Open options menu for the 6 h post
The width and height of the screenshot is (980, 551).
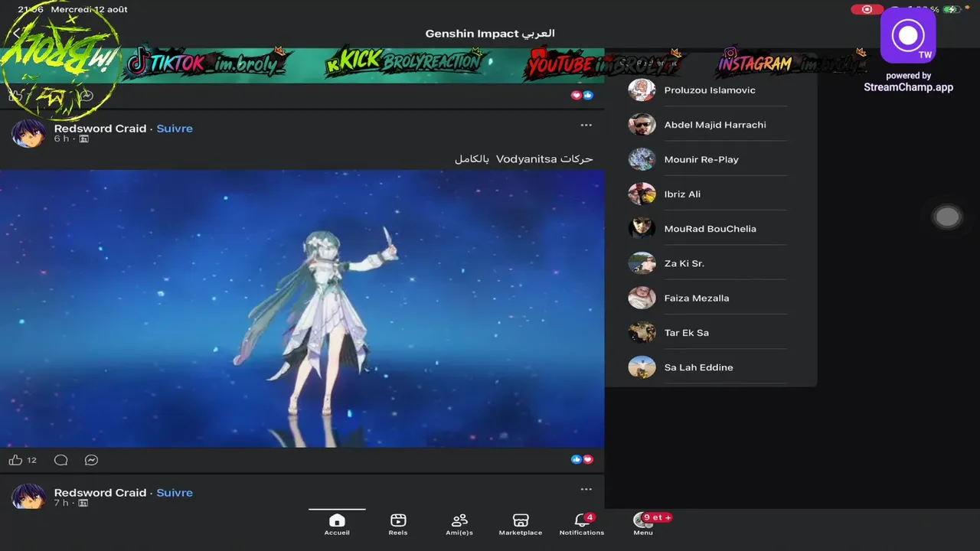[x=586, y=125]
